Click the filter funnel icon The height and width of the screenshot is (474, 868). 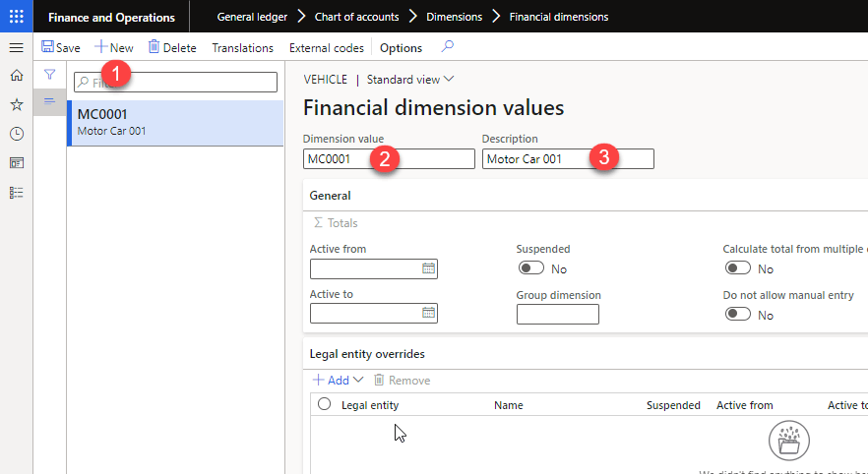[49, 75]
